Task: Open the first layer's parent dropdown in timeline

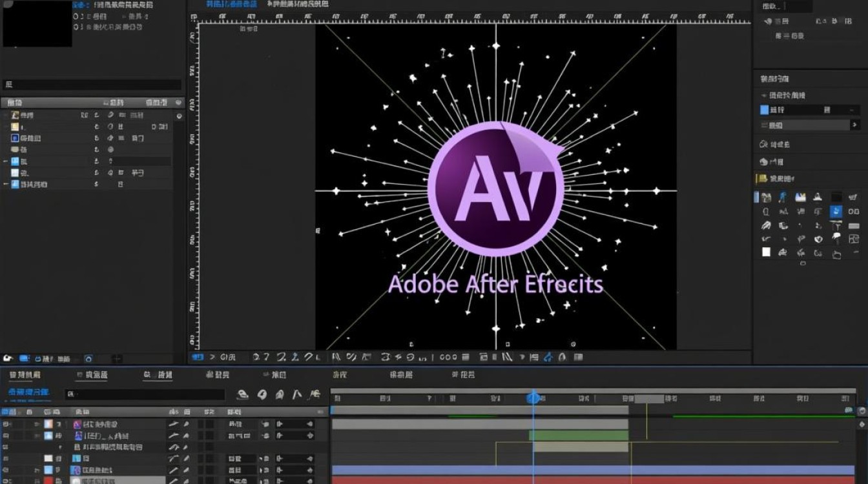Action: pos(294,424)
